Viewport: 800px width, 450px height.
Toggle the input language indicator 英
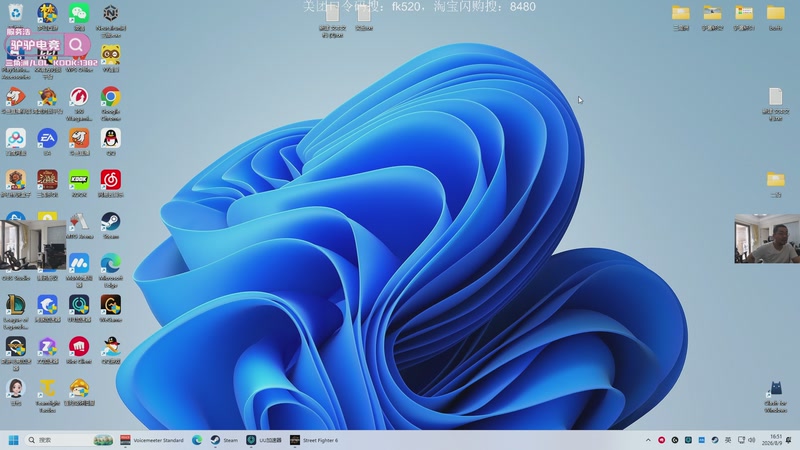[728, 440]
